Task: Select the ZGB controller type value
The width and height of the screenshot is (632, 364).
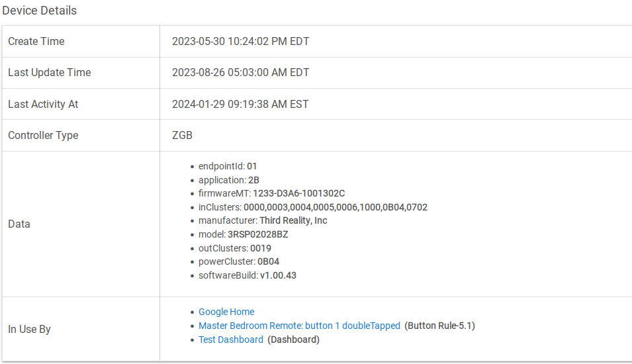Action: point(182,136)
